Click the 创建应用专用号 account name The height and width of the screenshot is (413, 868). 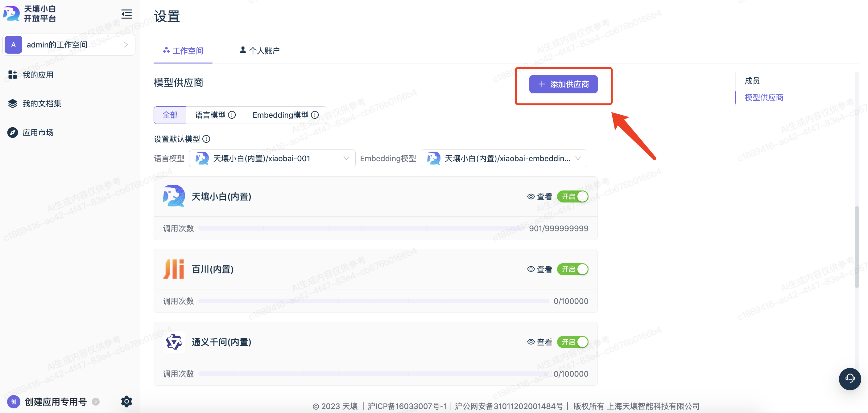click(56, 402)
